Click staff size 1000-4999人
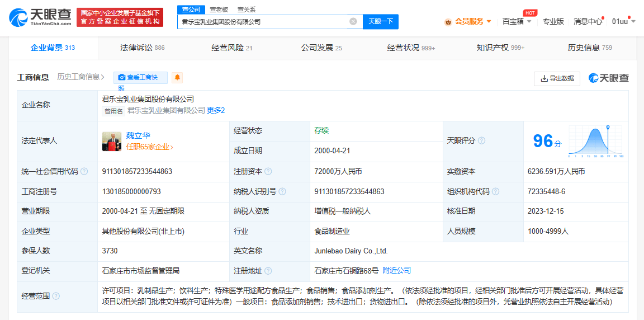This screenshot has width=644, height=320. click(x=548, y=231)
